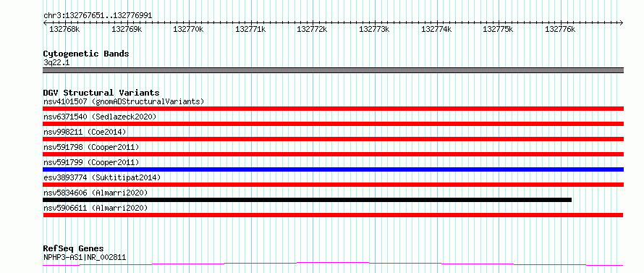Click the 132774k ruler tick label
The image size is (644, 273).
point(436,29)
